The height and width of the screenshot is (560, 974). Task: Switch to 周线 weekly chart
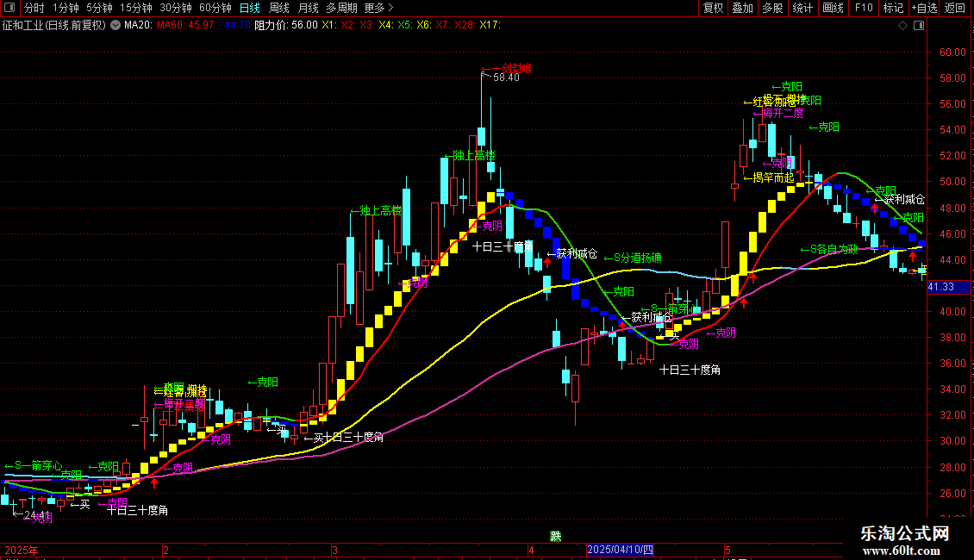(279, 8)
